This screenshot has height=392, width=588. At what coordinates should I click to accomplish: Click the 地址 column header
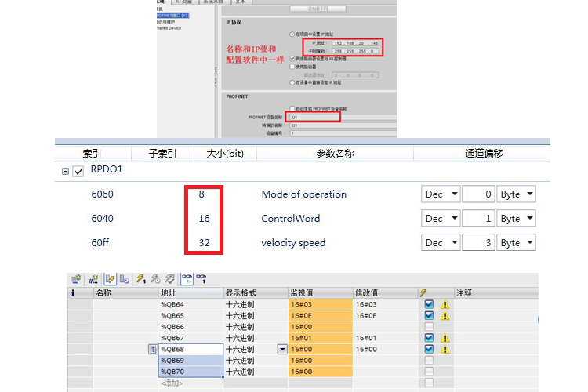(191, 293)
